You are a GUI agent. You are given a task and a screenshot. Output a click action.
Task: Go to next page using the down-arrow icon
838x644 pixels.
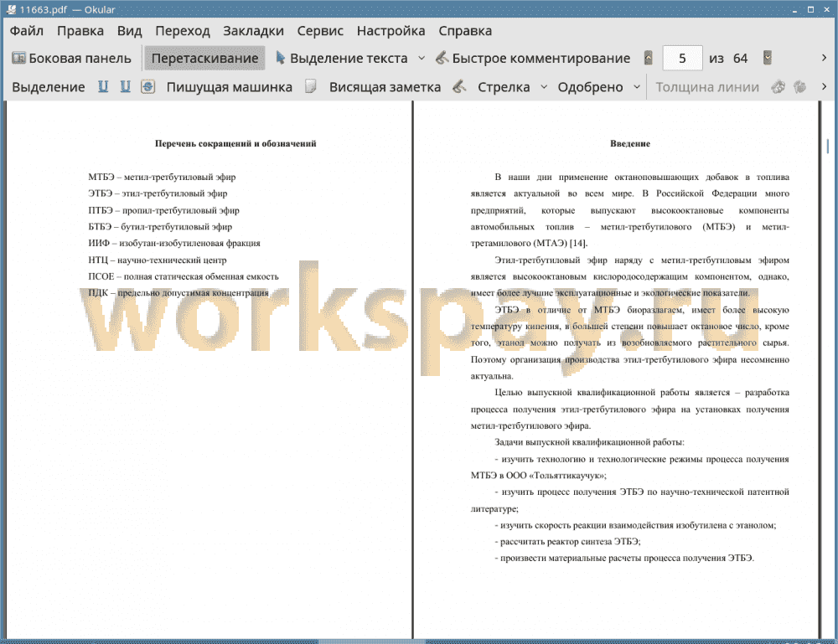point(768,58)
